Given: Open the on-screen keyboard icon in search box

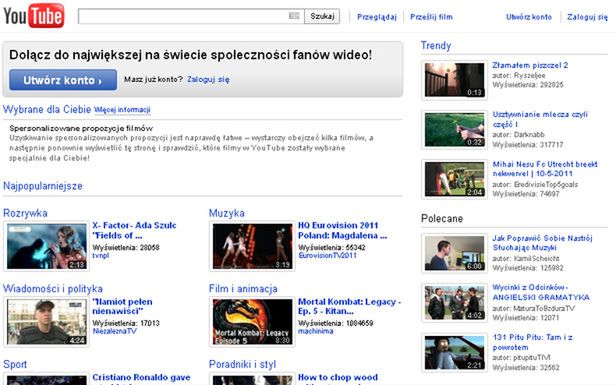Looking at the screenshot, I should click(x=294, y=16).
